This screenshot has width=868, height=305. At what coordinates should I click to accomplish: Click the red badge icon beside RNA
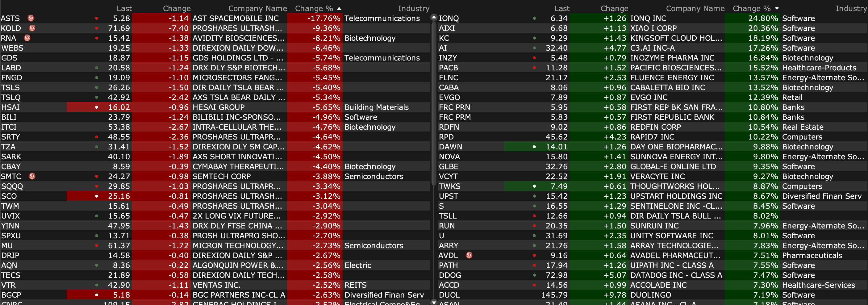click(x=27, y=38)
